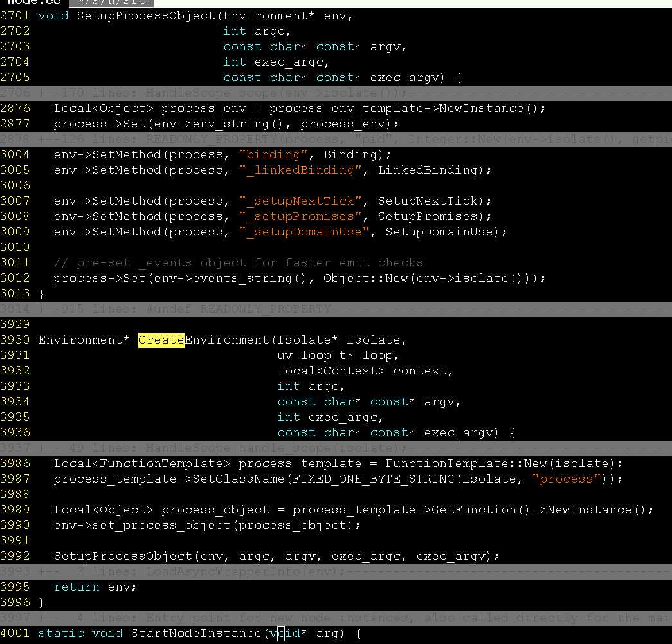Image resolution: width=672 pixels, height=644 pixels.
Task: Click 'Object::New' on line 3012
Action: click(365, 279)
